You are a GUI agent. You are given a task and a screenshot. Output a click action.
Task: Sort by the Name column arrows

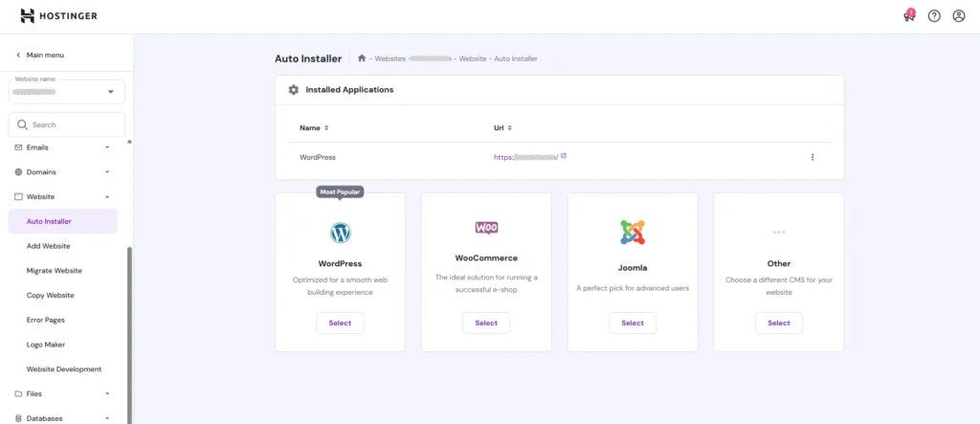326,127
